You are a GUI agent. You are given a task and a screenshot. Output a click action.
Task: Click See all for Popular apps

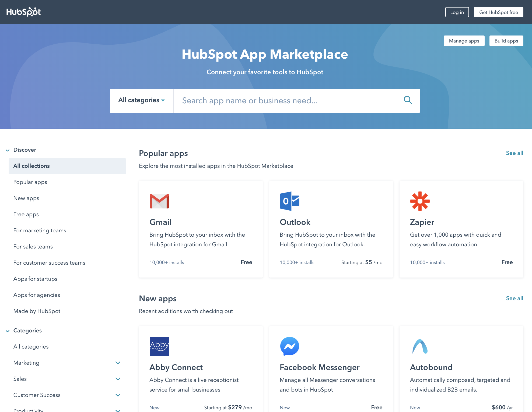coord(514,153)
